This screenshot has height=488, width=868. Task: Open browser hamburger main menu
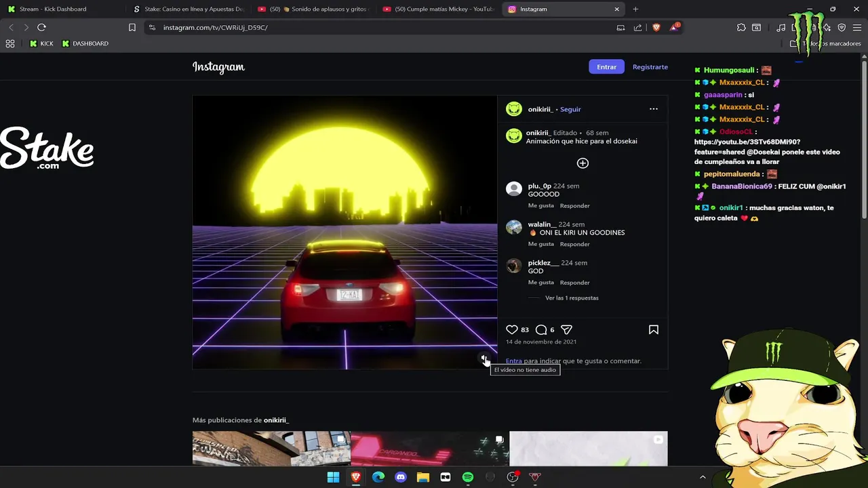click(x=857, y=27)
